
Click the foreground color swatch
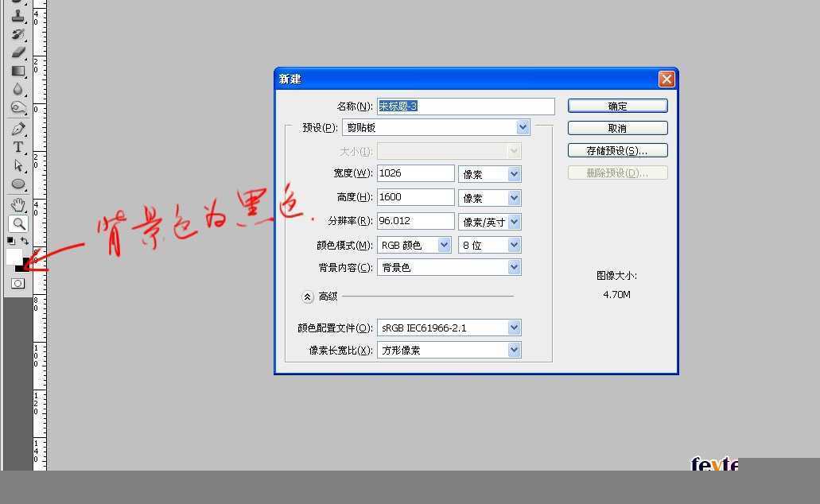[14, 254]
